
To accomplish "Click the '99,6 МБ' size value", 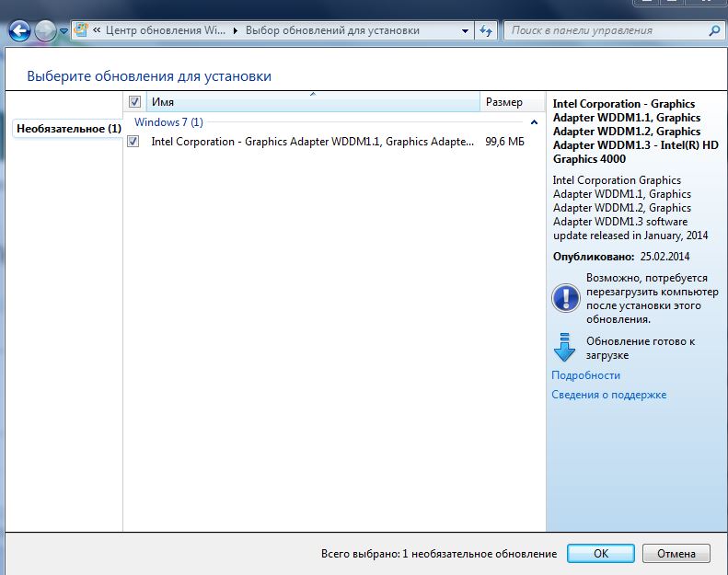I will click(x=504, y=142).
